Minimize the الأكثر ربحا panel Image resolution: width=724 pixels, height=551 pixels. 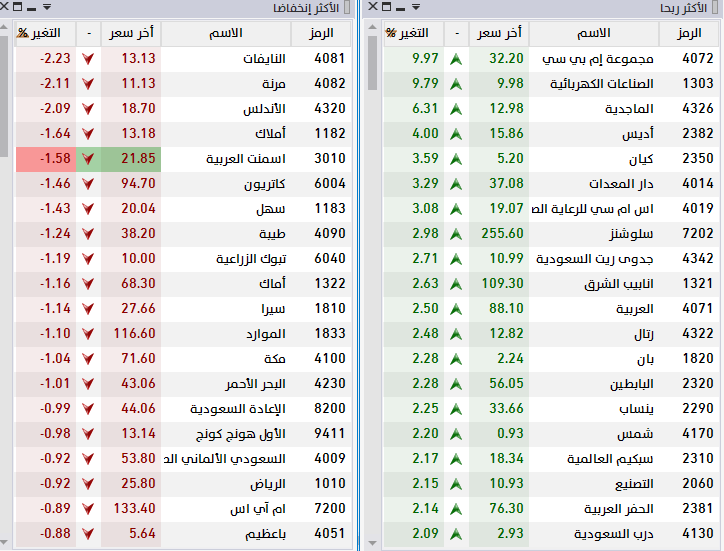pos(401,8)
